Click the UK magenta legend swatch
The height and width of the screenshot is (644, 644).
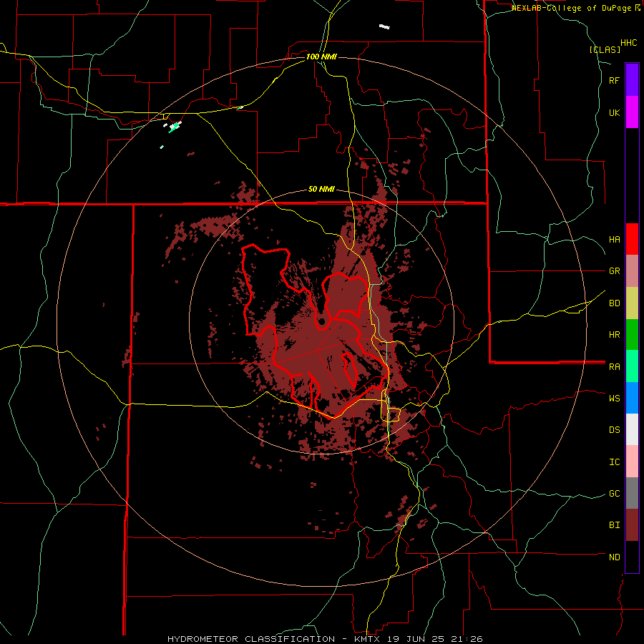click(x=632, y=112)
